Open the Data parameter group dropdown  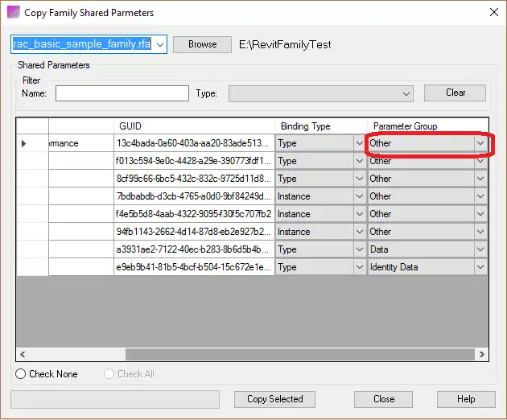(480, 250)
